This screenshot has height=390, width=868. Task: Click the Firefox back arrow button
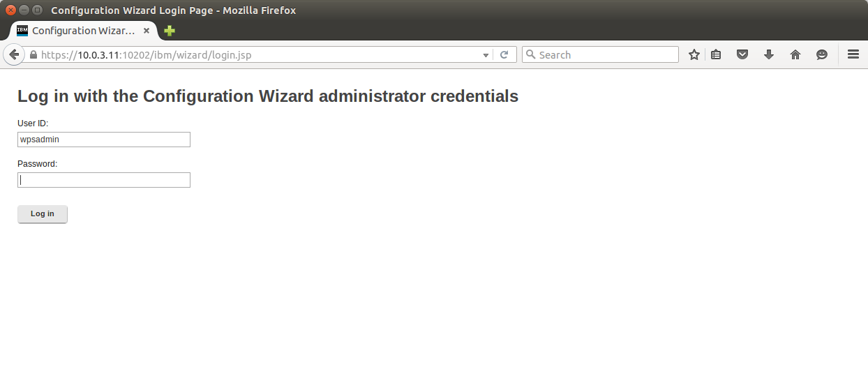click(14, 54)
